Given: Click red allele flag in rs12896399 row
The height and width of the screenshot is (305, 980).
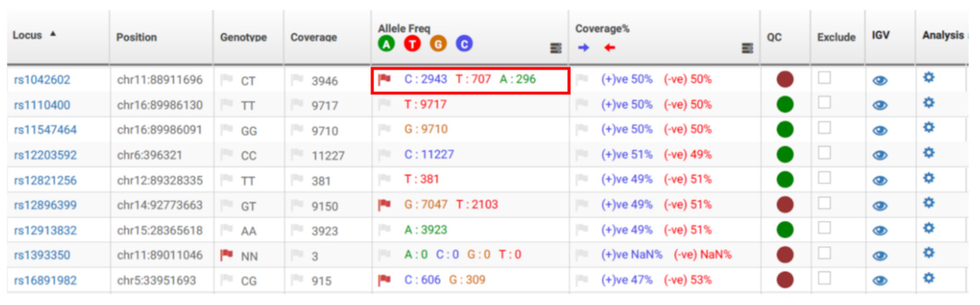Looking at the screenshot, I should coord(384,204).
